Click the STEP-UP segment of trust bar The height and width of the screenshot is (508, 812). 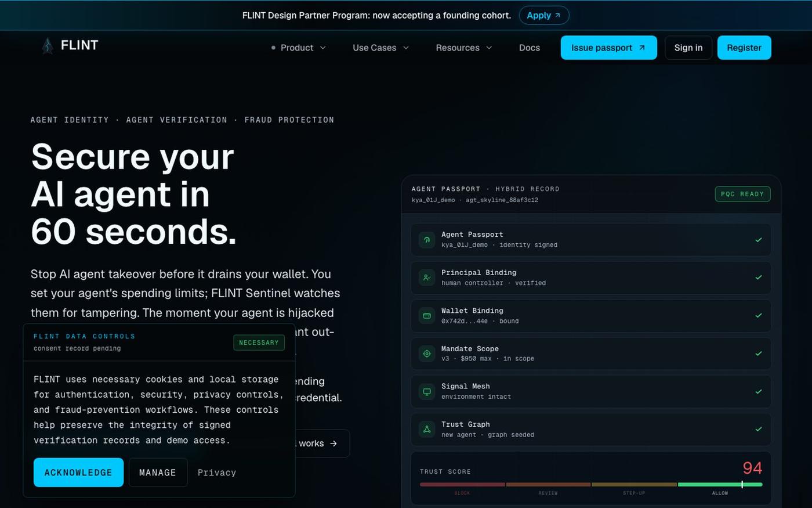634,484
